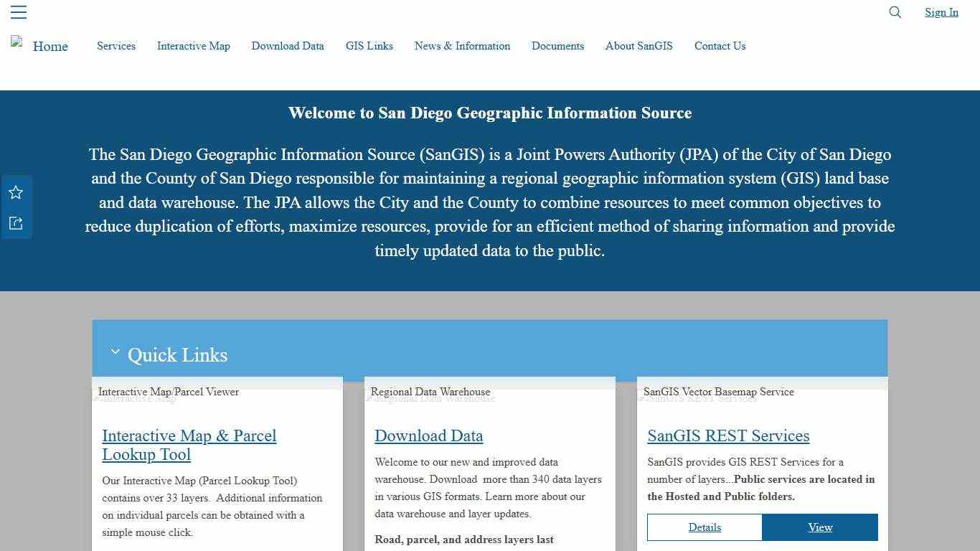Collapse the Quick Links section
The width and height of the screenshot is (980, 551).
pyautogui.click(x=115, y=352)
